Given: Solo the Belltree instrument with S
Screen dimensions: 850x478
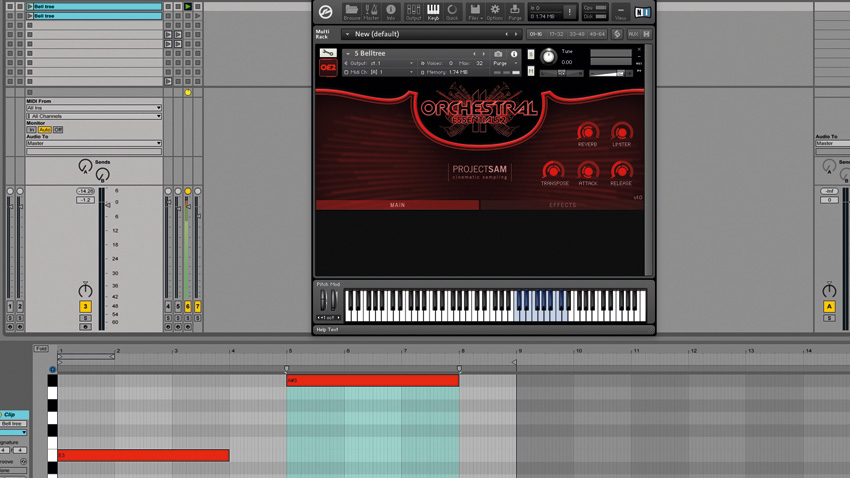Looking at the screenshot, I should pyautogui.click(x=531, y=54).
